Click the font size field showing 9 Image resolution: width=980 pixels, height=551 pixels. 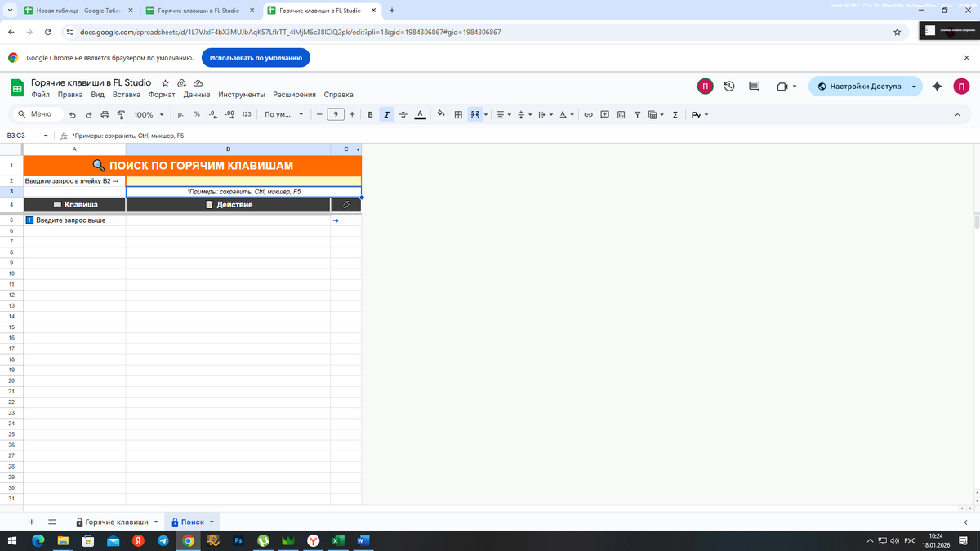(x=336, y=114)
